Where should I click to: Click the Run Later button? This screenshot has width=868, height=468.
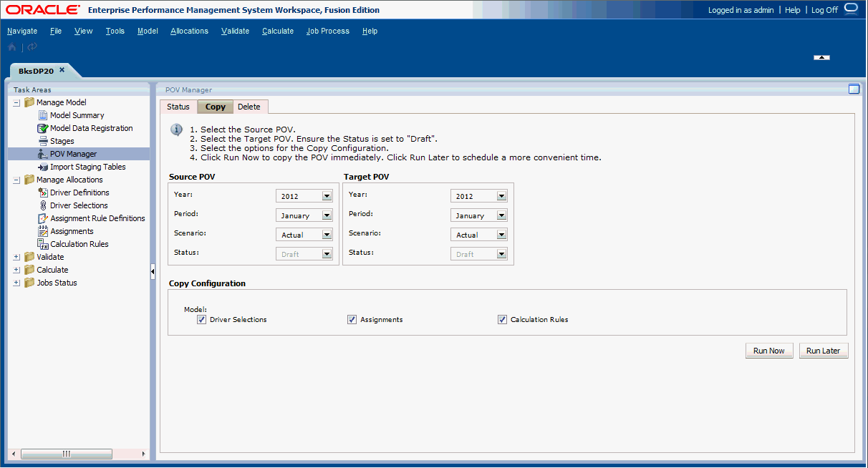pos(824,351)
